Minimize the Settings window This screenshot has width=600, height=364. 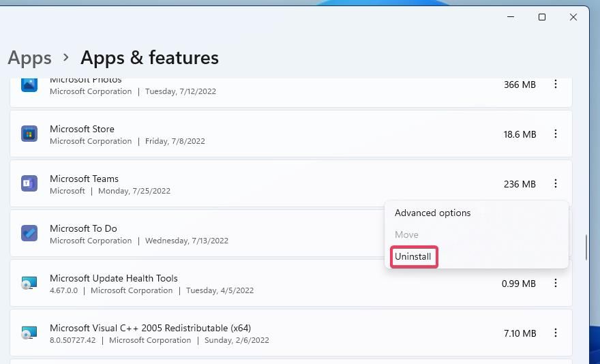point(511,17)
